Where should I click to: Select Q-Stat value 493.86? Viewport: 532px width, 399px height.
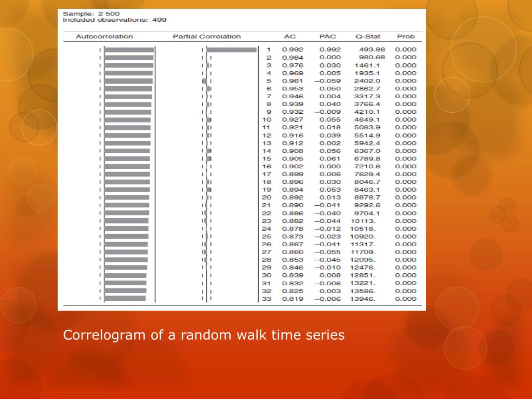coord(372,49)
